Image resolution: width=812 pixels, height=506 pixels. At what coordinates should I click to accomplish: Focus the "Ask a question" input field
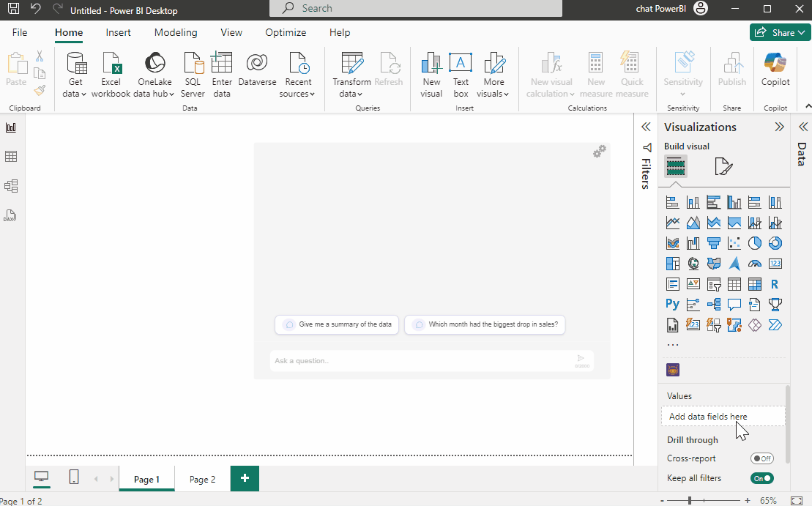coord(432,361)
